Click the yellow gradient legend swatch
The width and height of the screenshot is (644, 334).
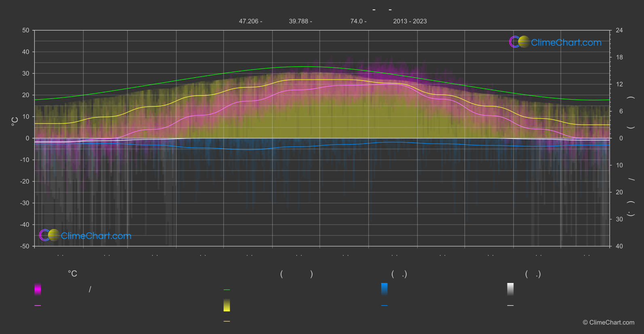coord(227,305)
